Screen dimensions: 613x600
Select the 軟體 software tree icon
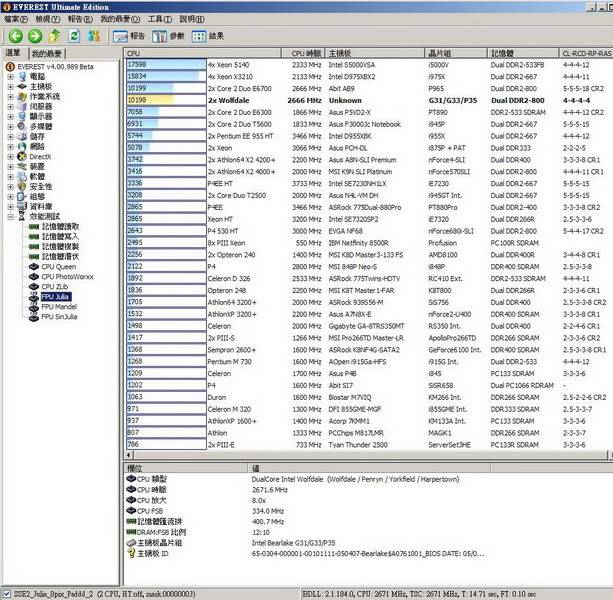(23, 177)
